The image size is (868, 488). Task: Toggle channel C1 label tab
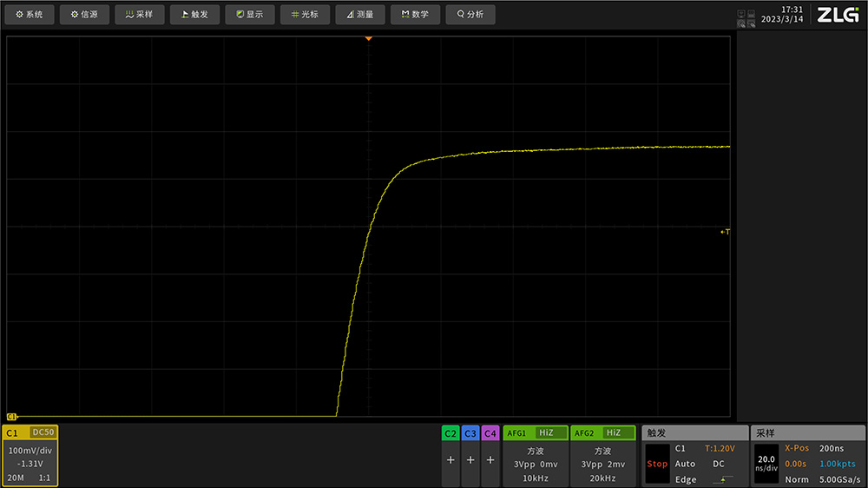15,432
